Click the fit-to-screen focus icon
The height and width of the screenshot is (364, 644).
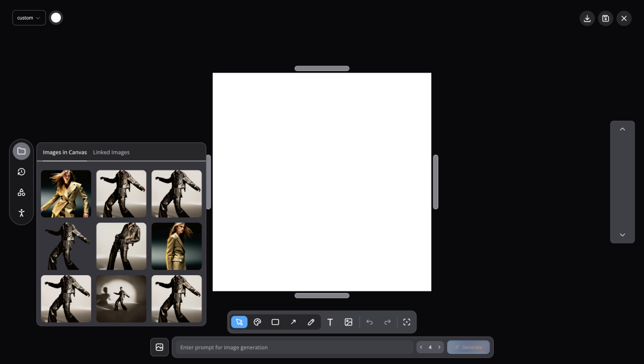[407, 322]
